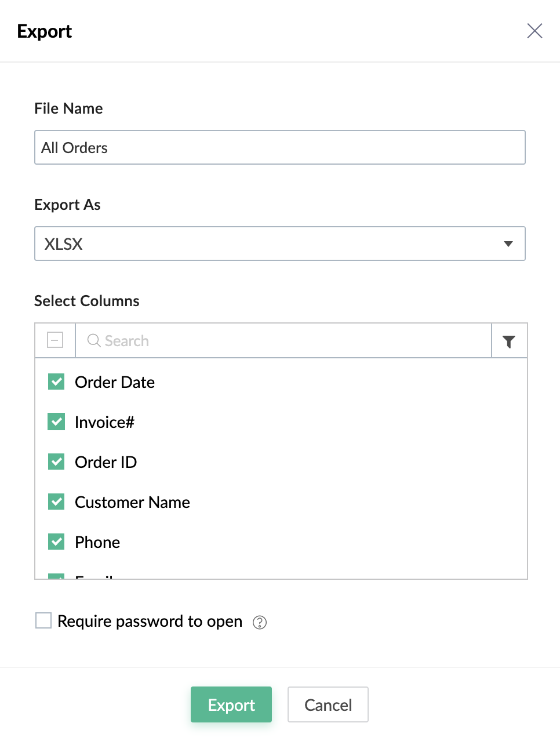Uncheck the Order Date column checkbox

(56, 382)
